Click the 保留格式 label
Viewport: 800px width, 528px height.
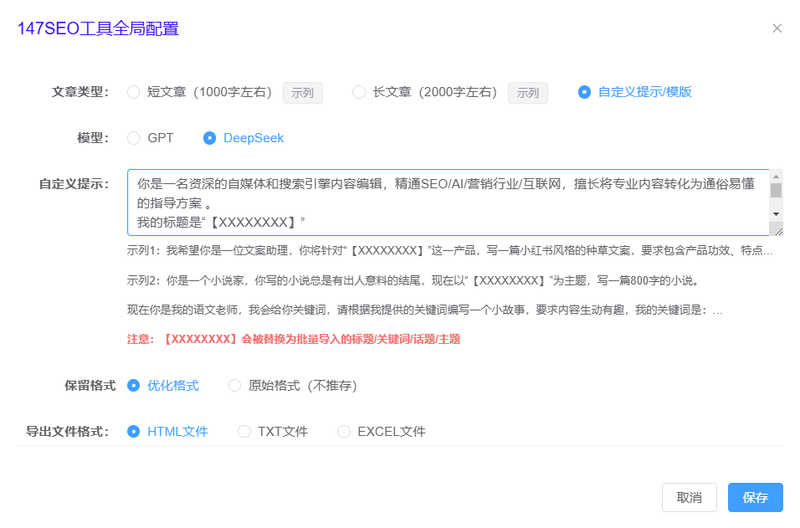90,386
